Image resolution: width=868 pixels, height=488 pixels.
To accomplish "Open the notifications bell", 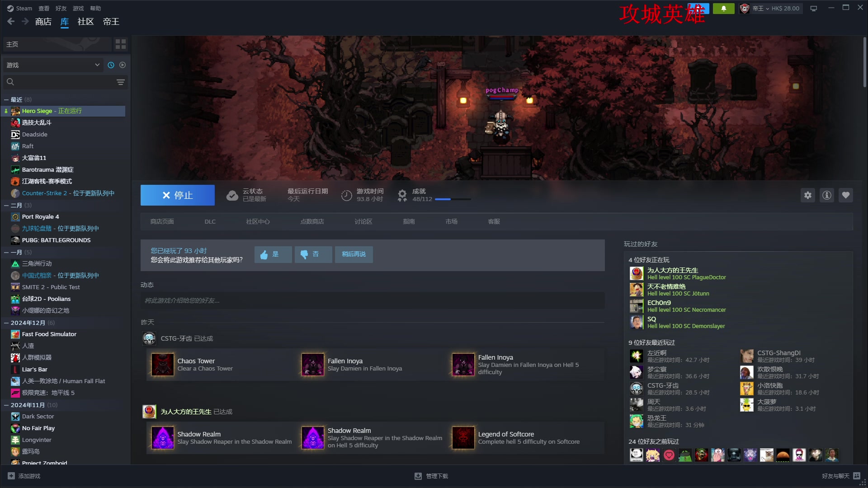I will [723, 9].
